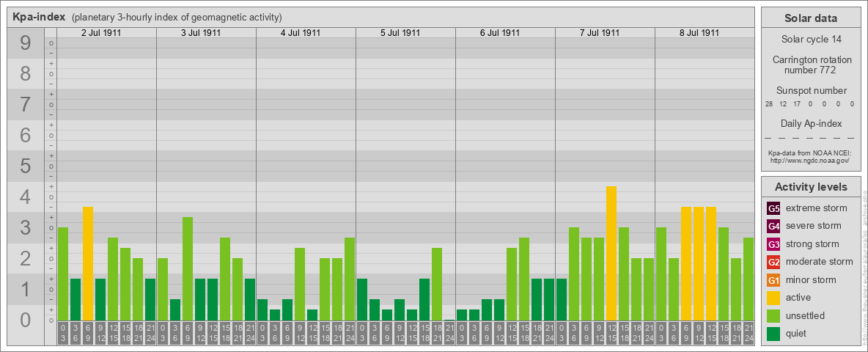Click the G5 extreme storm badge
Screen dimensions: 868x352
(773, 209)
